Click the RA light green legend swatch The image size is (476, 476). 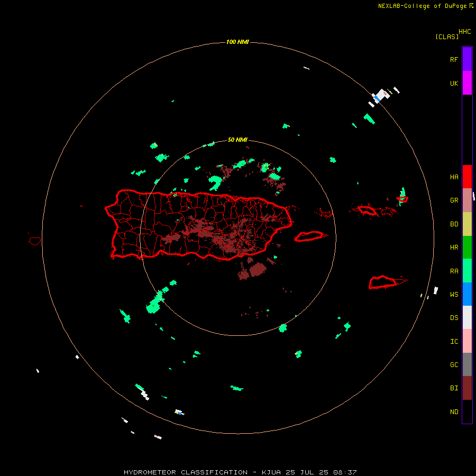click(467, 271)
